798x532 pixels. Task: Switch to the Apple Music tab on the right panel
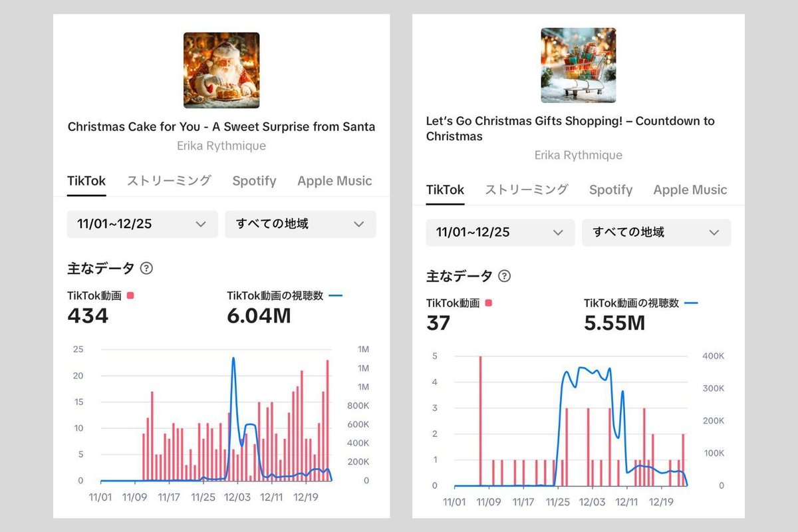(x=690, y=190)
